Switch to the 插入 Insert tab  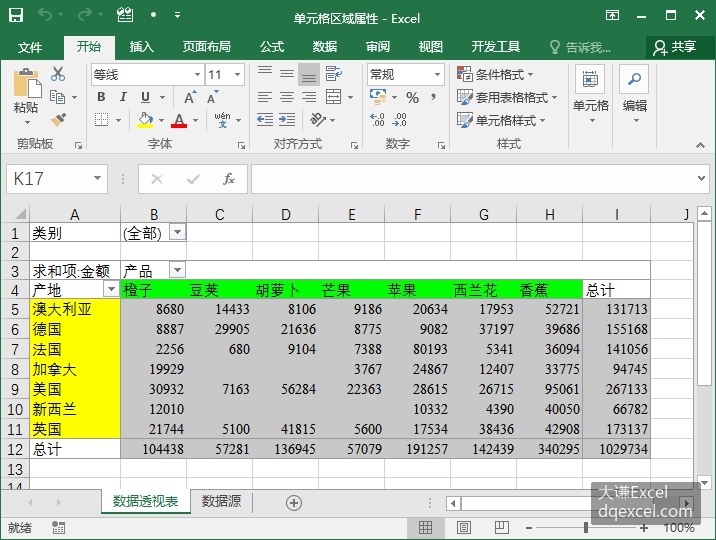142,47
